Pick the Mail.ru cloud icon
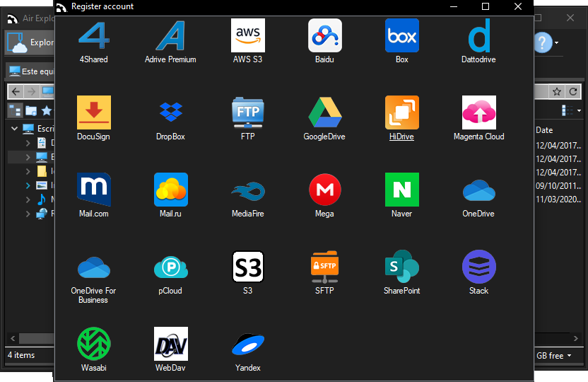588x382 pixels. point(170,195)
